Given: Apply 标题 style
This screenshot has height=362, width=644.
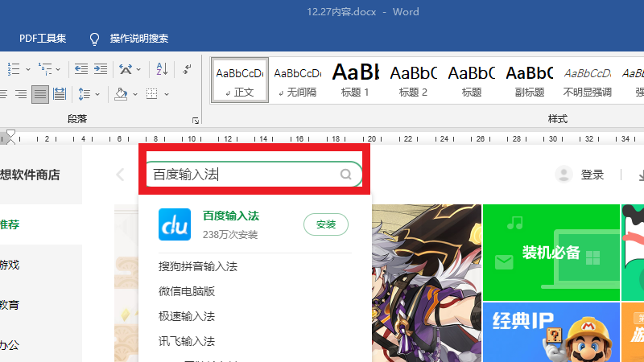Looking at the screenshot, I should 471,80.
